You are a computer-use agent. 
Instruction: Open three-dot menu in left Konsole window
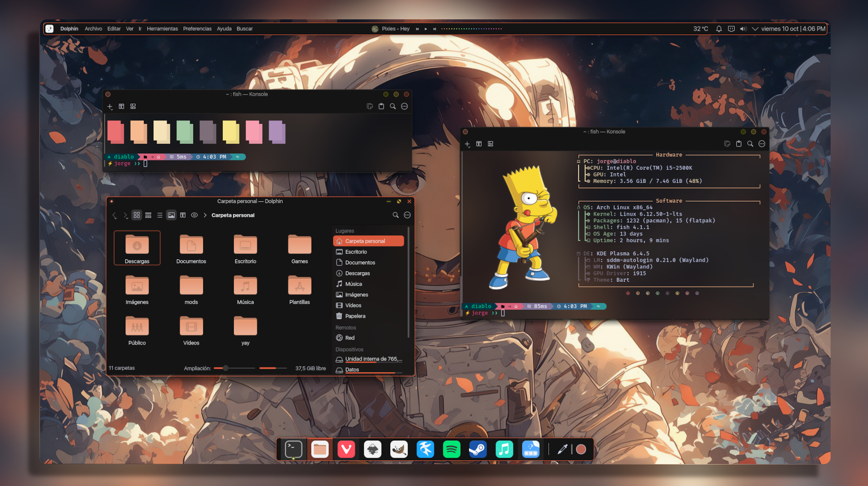coord(404,107)
